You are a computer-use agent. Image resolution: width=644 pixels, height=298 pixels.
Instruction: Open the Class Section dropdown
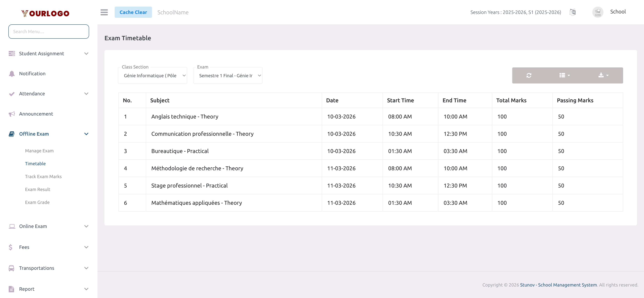click(152, 75)
